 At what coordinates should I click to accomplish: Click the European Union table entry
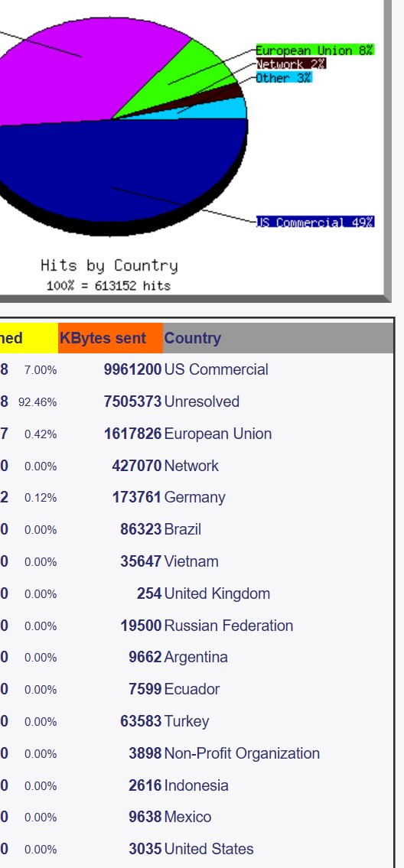218,434
